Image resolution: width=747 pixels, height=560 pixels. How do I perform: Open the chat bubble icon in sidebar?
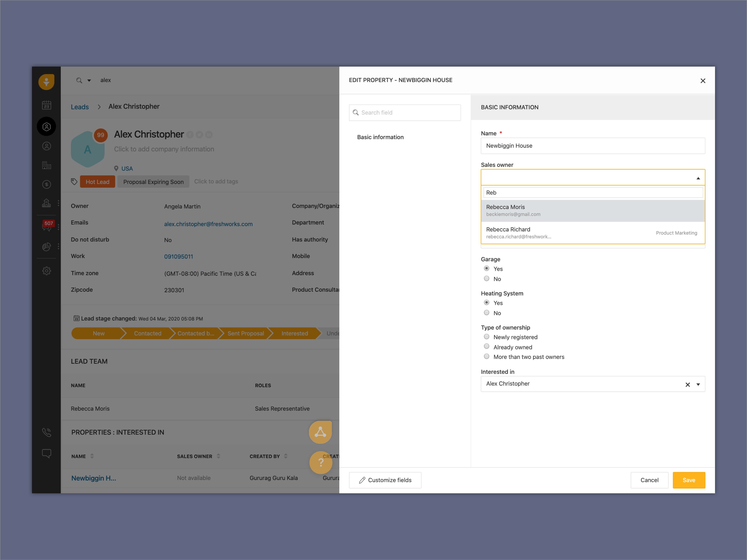[x=47, y=453]
